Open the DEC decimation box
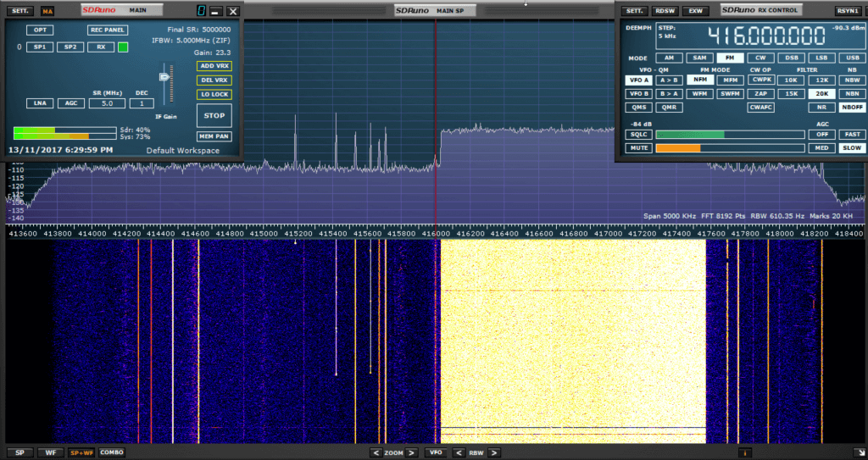 pyautogui.click(x=141, y=103)
